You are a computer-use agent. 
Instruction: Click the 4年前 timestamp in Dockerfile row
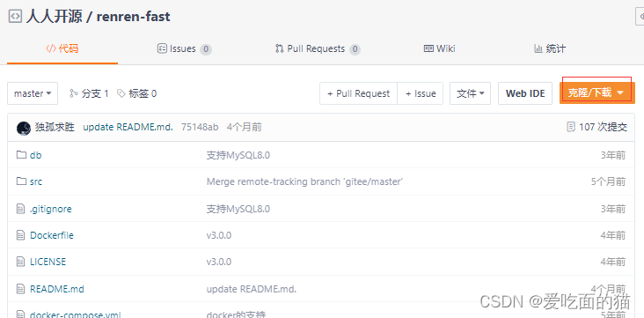613,235
